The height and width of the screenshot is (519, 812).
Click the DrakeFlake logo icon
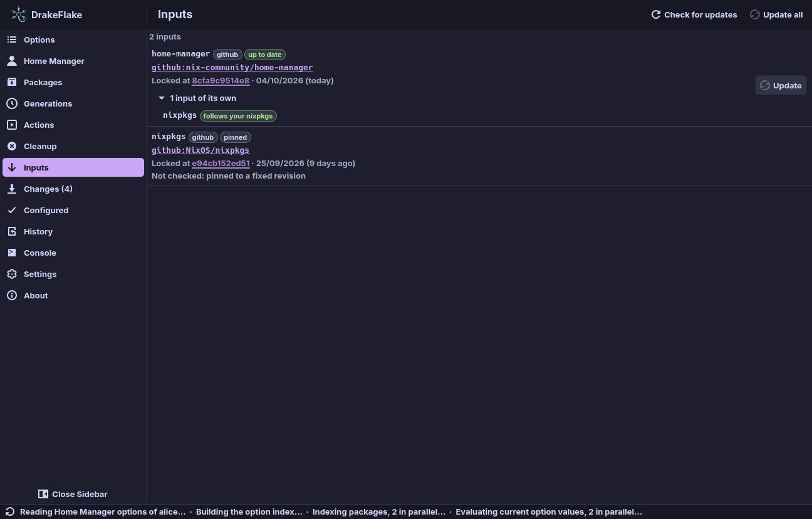click(x=19, y=14)
